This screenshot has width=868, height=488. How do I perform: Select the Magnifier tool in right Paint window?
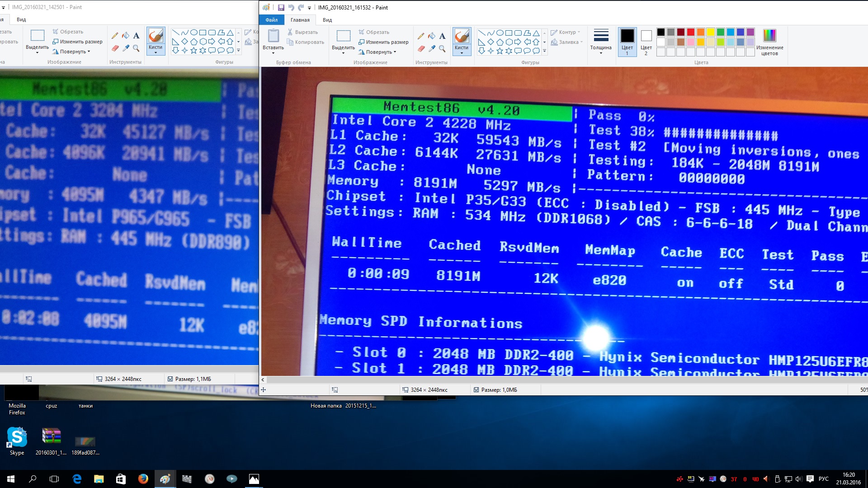coord(442,48)
